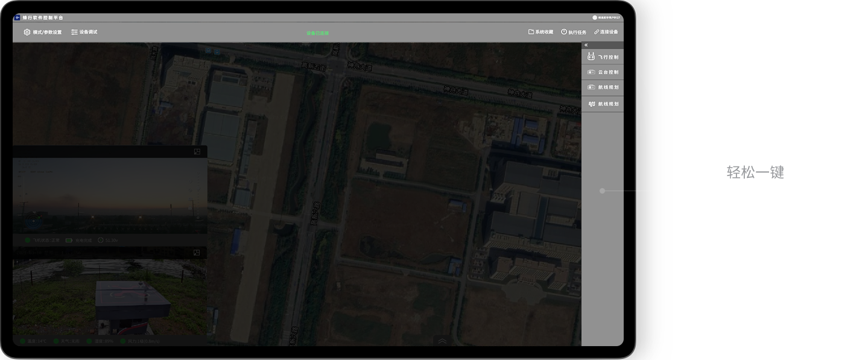The image size is (868, 360).
Task: Open 航线规划 item with camera icon
Action: coord(603,87)
